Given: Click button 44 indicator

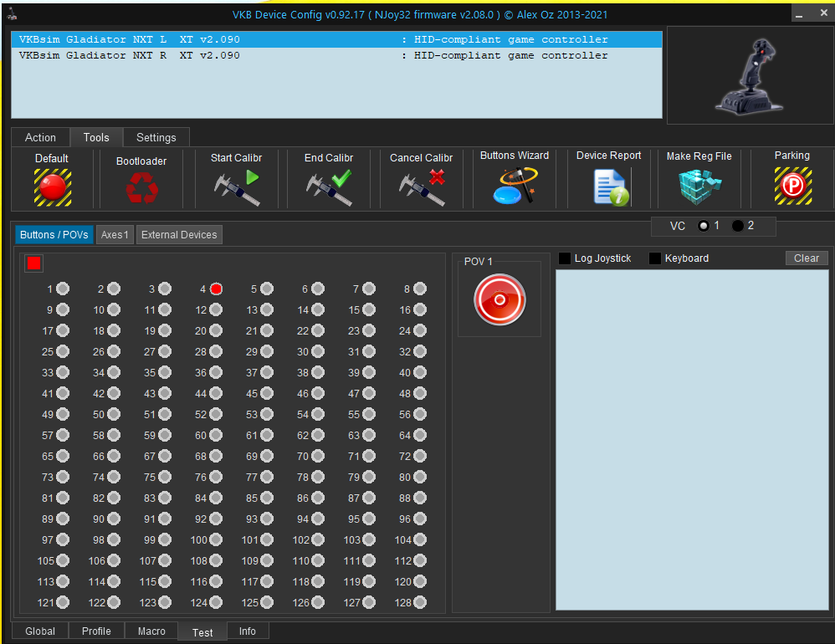Looking at the screenshot, I should [x=216, y=393].
